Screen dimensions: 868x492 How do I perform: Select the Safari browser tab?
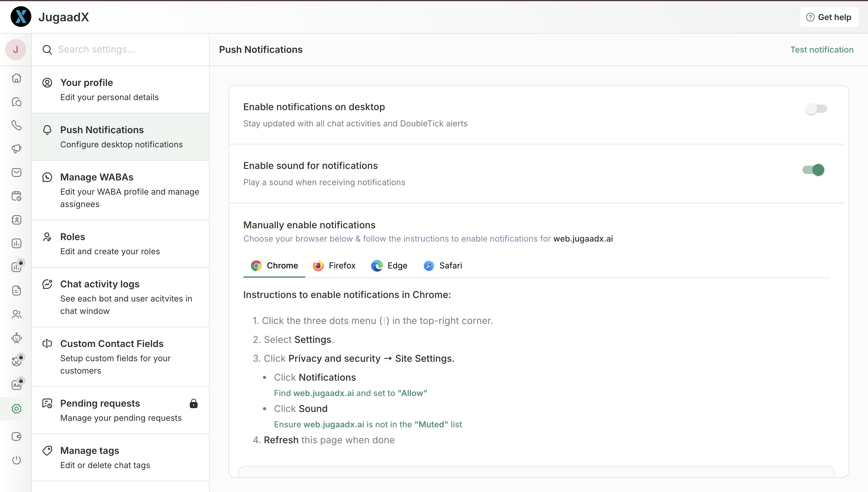point(443,265)
